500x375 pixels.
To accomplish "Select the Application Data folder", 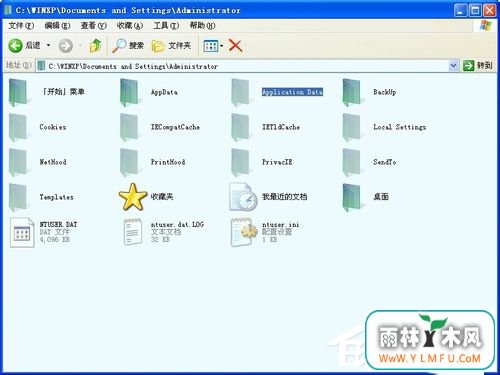I will click(292, 92).
